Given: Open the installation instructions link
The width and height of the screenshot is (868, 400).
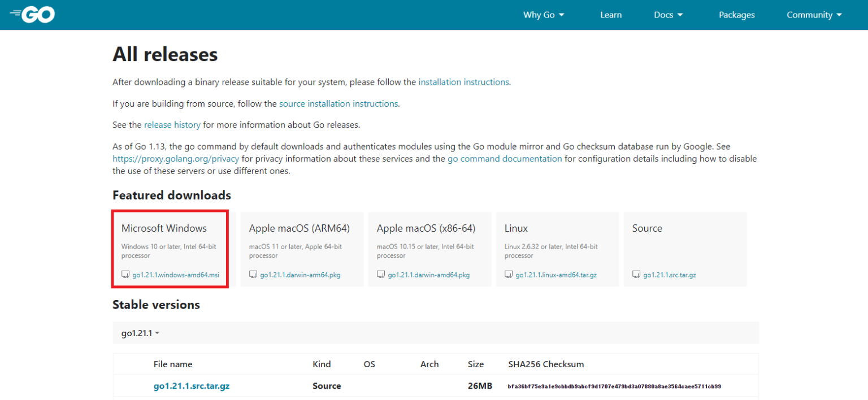Looking at the screenshot, I should [x=463, y=82].
